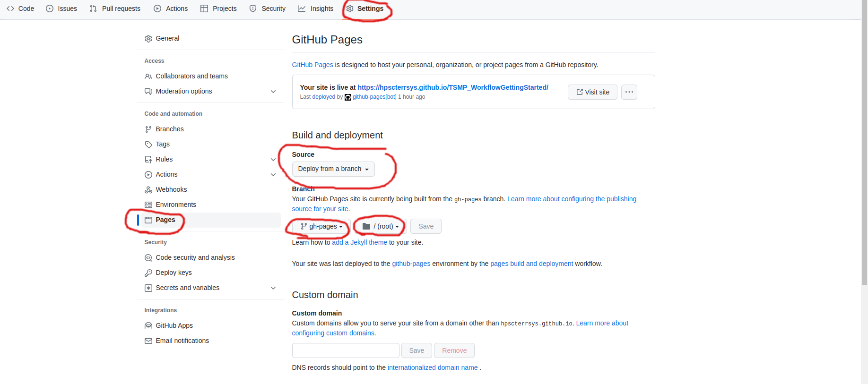Click the custom domain text field
This screenshot has height=384, width=868.
346,350
